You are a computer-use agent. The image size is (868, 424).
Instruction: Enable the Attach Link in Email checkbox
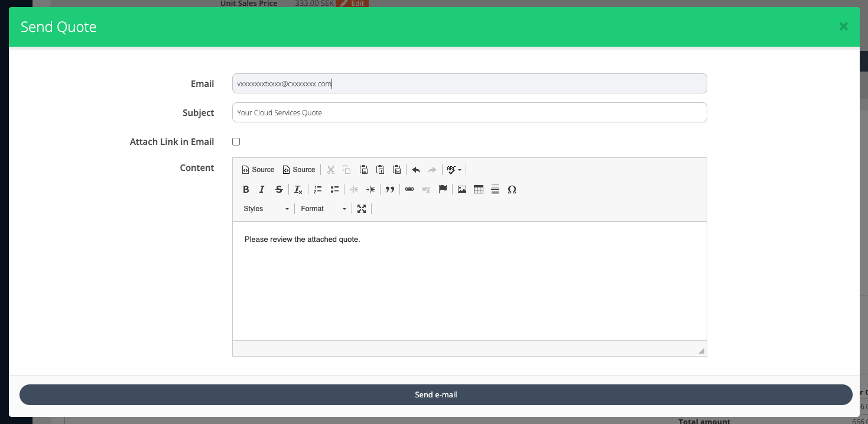tap(236, 142)
